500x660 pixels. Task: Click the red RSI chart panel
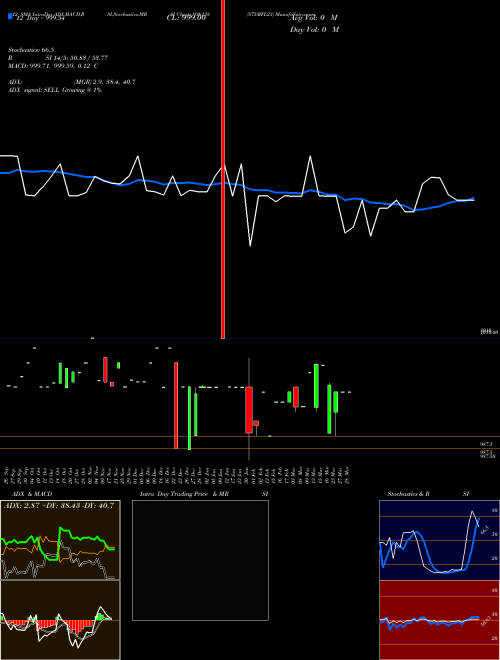click(x=439, y=620)
